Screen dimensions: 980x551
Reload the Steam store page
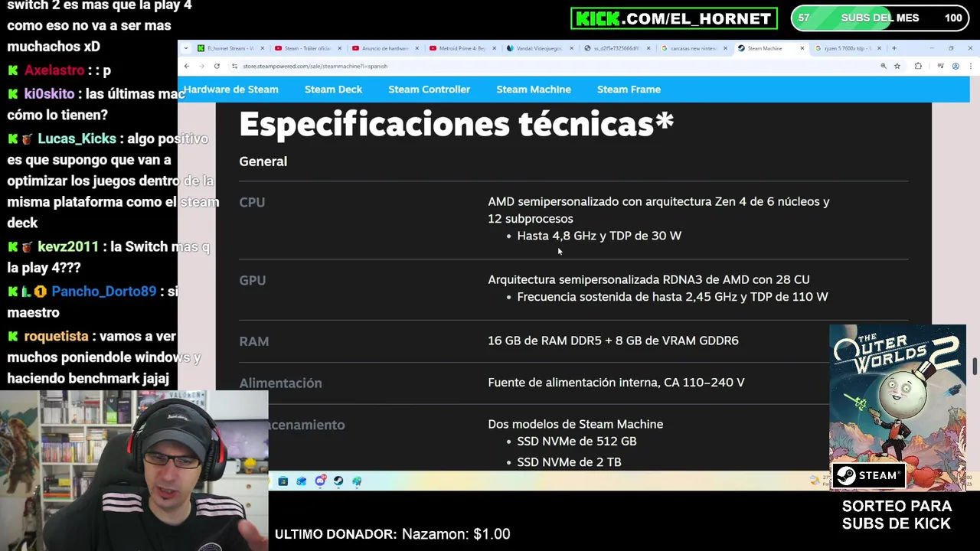tap(217, 66)
